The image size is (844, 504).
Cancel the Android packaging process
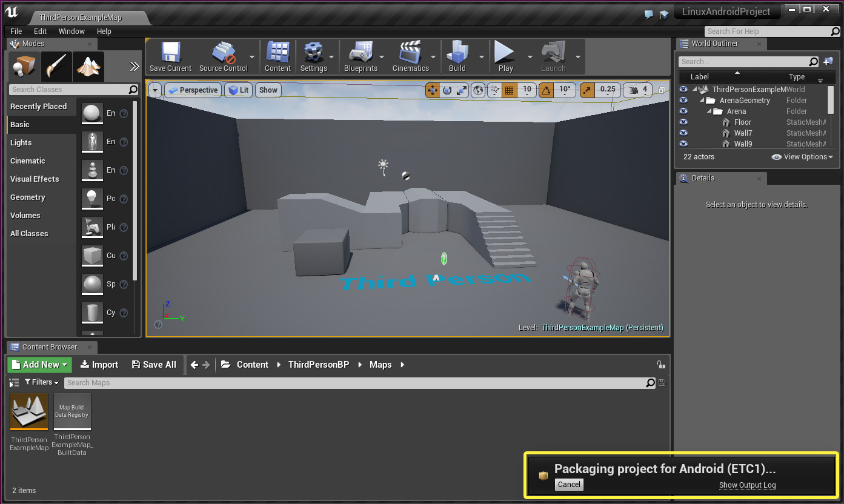coord(569,485)
